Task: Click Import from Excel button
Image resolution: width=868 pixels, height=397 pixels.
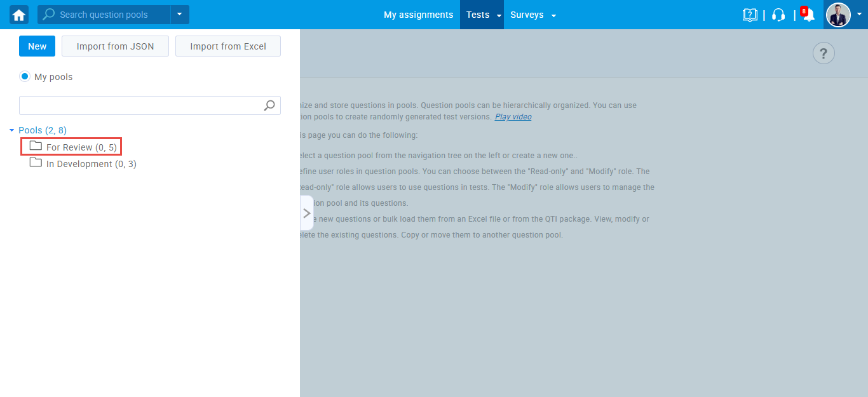Action: coord(228,46)
